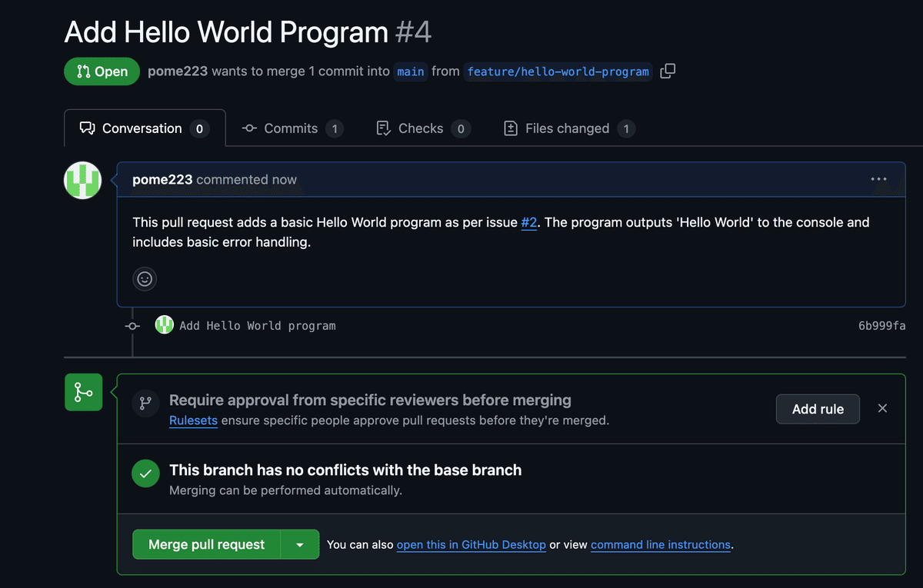923x588 pixels.
Task: Click the Commits tab commit icon
Action: coord(249,128)
